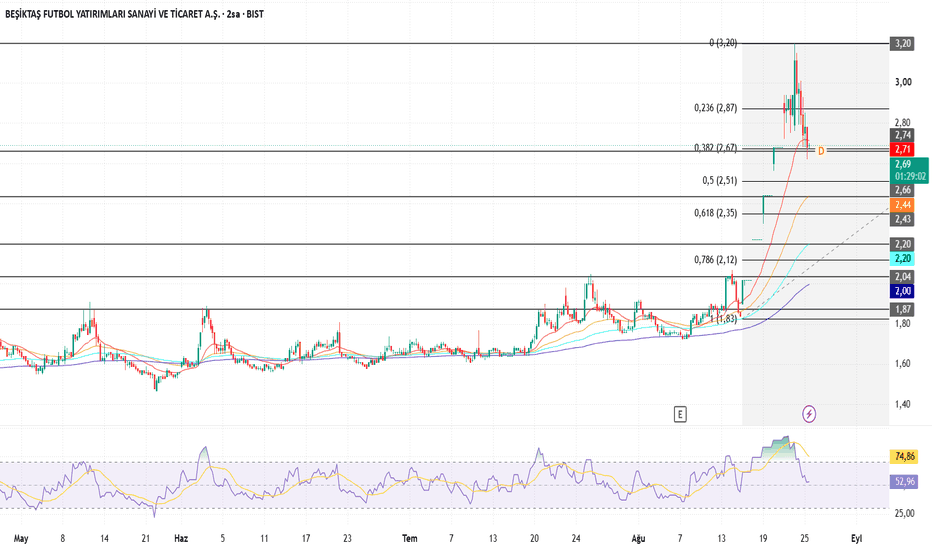Click the date 21 on time axis

[146, 539]
